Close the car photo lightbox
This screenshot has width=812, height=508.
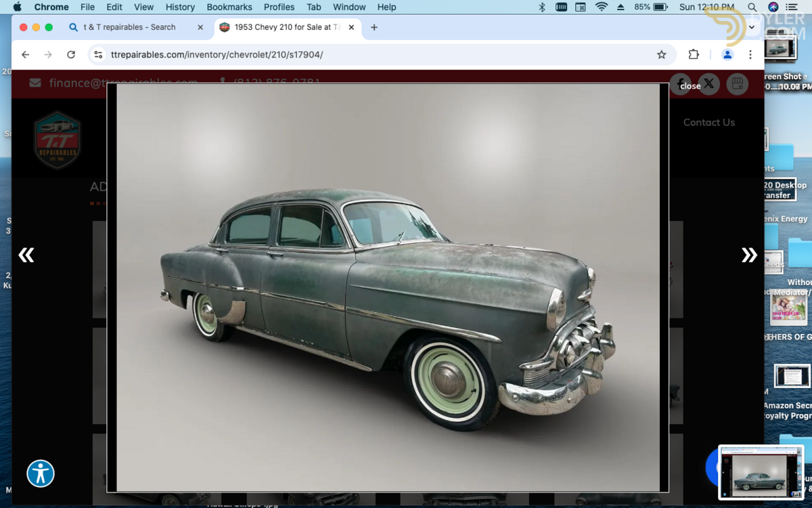tap(690, 86)
